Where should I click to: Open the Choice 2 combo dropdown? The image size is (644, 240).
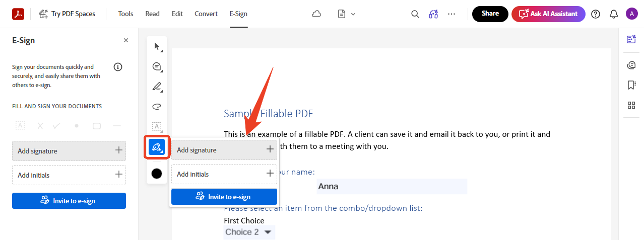click(x=249, y=232)
